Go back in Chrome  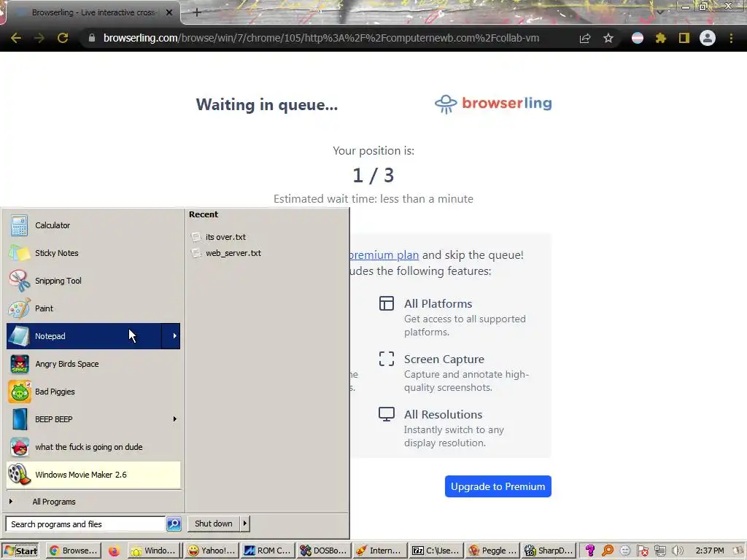tap(16, 38)
